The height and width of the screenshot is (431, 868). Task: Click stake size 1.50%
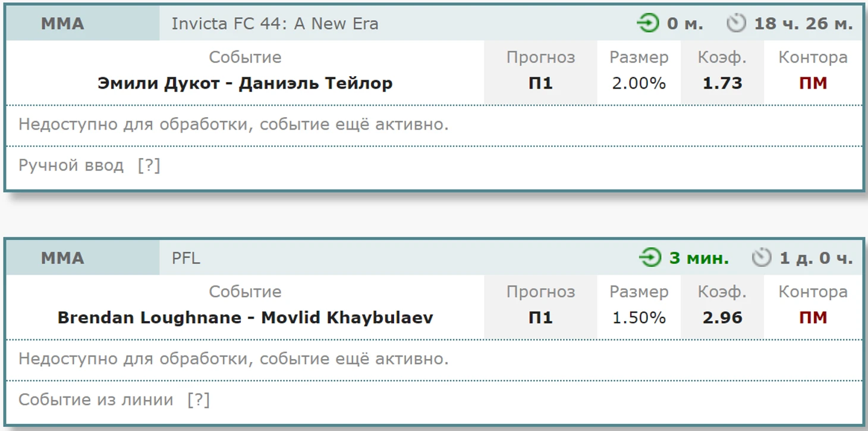pos(639,317)
